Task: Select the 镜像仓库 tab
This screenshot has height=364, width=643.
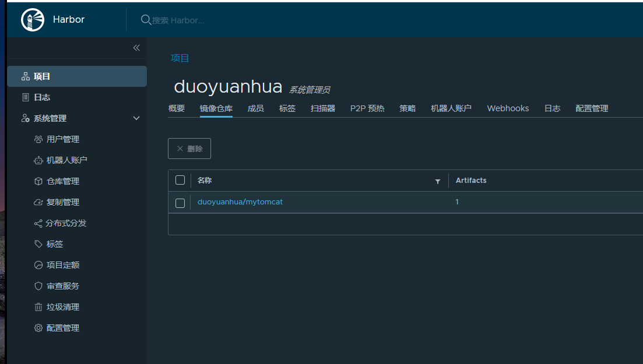Action: (x=216, y=108)
